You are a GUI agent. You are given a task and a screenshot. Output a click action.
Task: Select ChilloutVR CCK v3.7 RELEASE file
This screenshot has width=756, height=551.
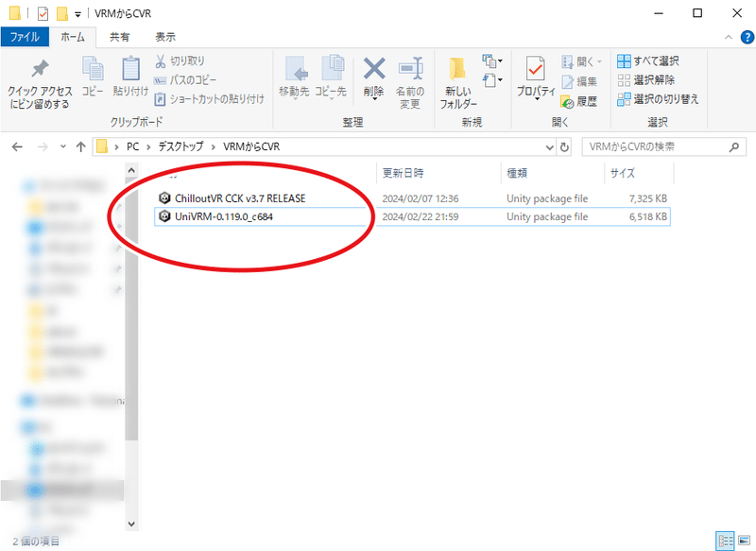point(240,198)
